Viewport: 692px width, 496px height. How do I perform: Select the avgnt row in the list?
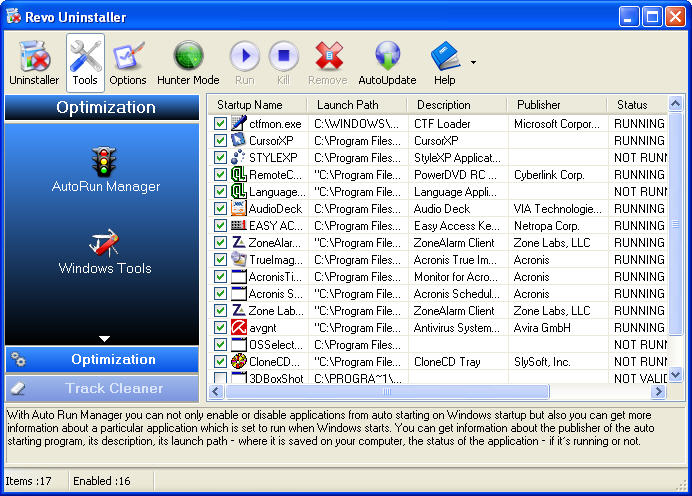pos(264,328)
